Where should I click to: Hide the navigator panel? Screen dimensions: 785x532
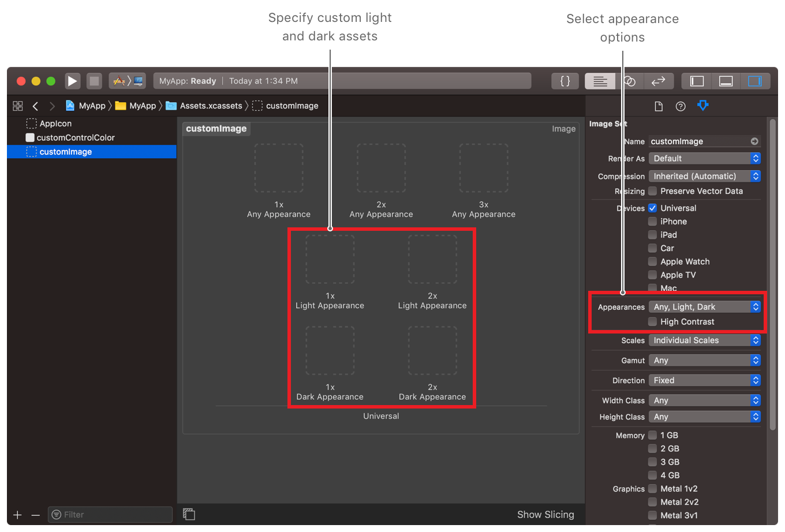pos(697,81)
